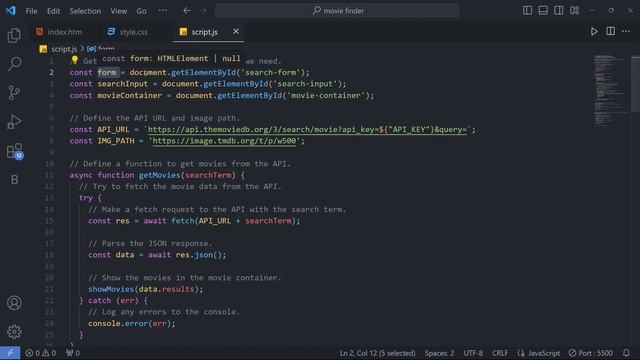
Task: Click the IMG_PATH constant name
Action: point(116,141)
